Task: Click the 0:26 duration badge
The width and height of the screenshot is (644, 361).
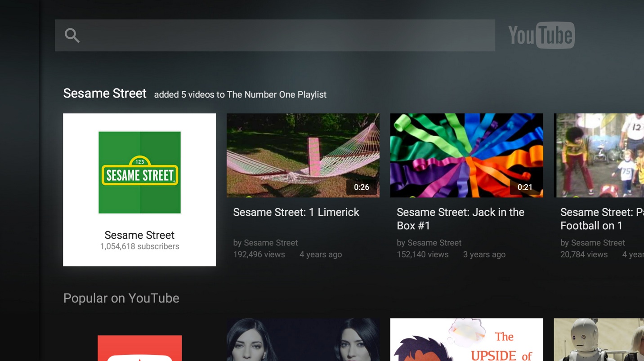Action: coord(362,187)
